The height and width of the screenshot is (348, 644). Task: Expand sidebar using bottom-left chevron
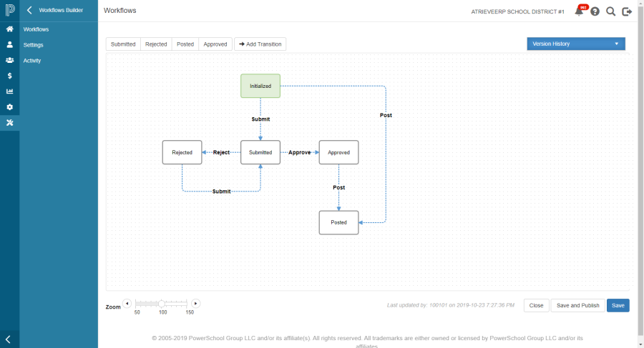point(9,339)
